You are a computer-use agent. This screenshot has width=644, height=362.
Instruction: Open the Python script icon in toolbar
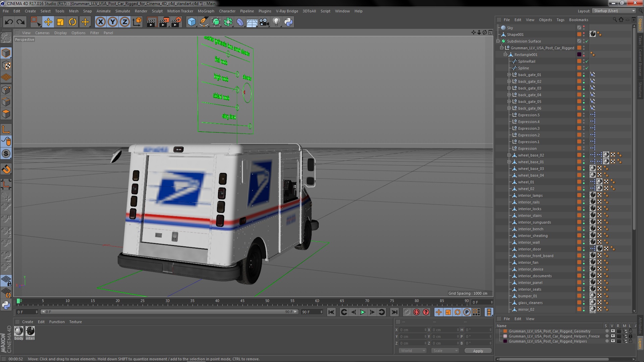(x=288, y=22)
